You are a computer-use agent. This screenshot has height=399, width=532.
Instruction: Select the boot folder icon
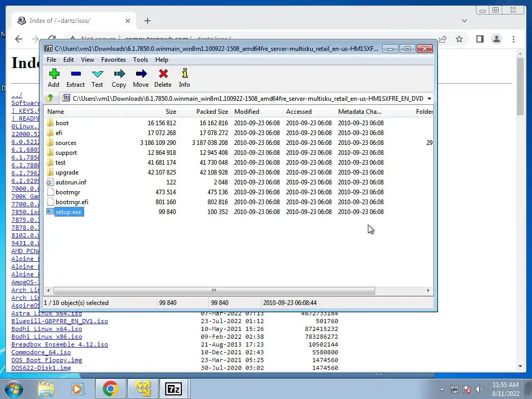pos(50,123)
